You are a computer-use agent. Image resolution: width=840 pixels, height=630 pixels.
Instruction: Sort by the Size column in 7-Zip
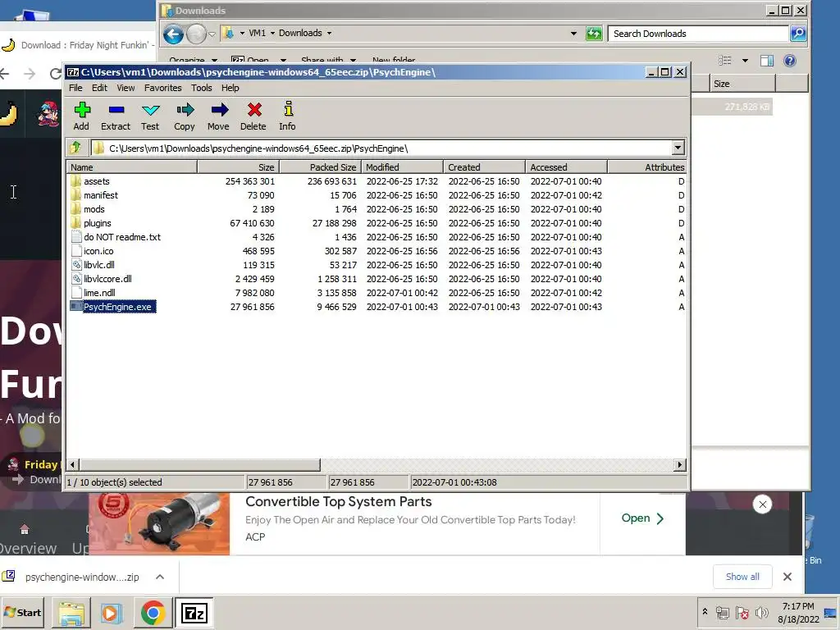(x=239, y=167)
